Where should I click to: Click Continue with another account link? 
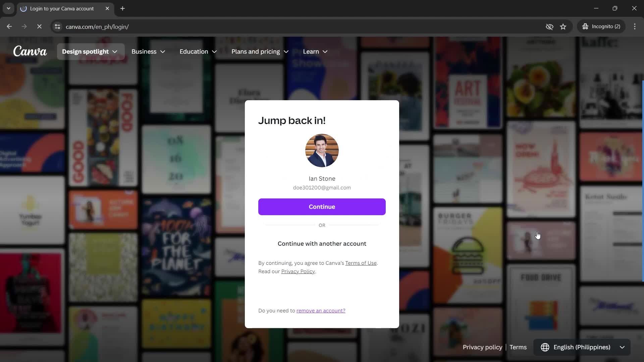(x=322, y=244)
